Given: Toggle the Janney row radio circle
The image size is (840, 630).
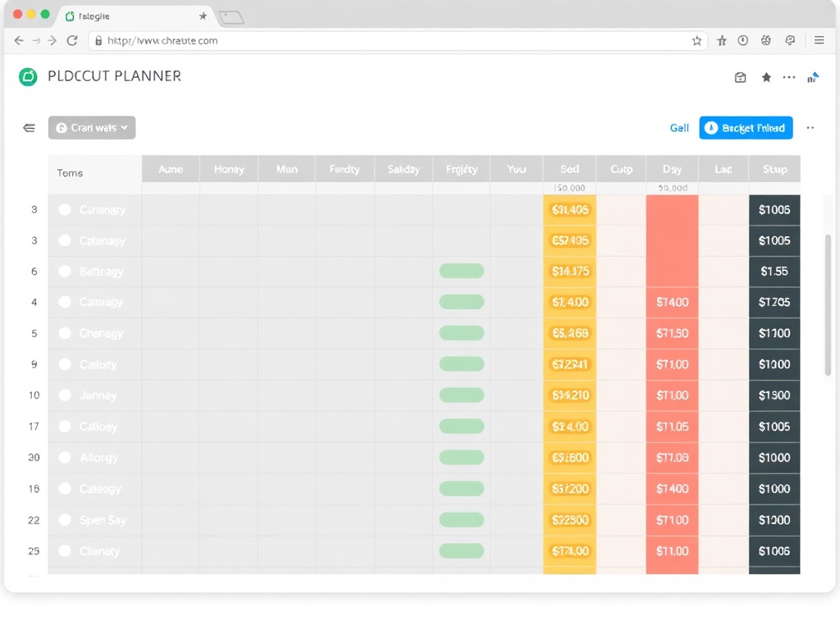Looking at the screenshot, I should coord(65,395).
